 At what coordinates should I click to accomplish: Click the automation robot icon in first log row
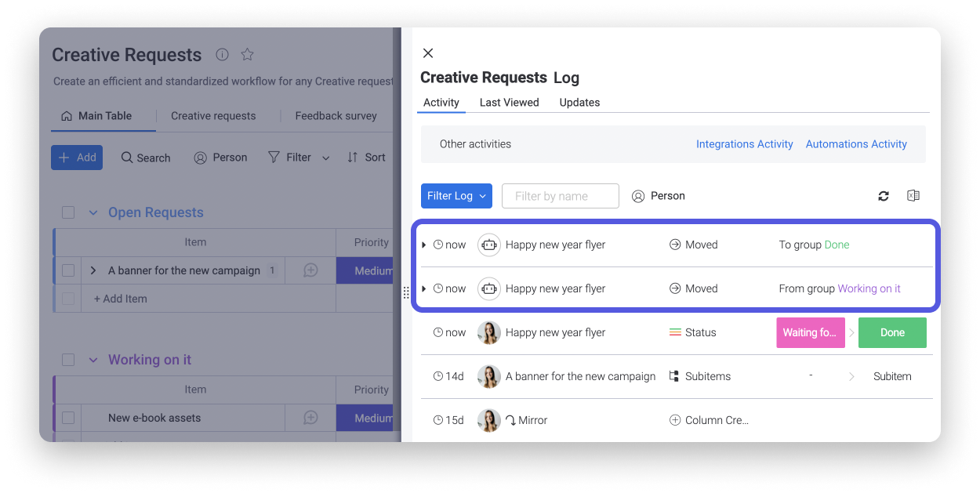pos(489,245)
